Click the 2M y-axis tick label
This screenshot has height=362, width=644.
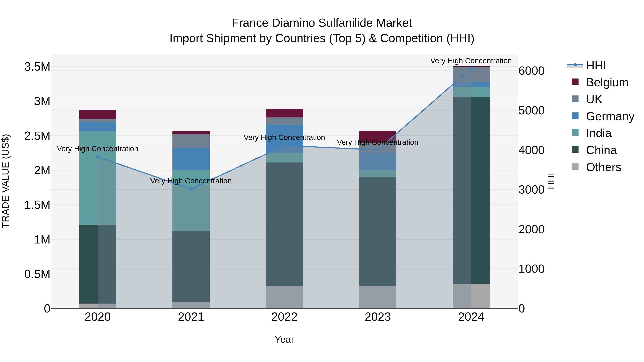[x=42, y=171]
